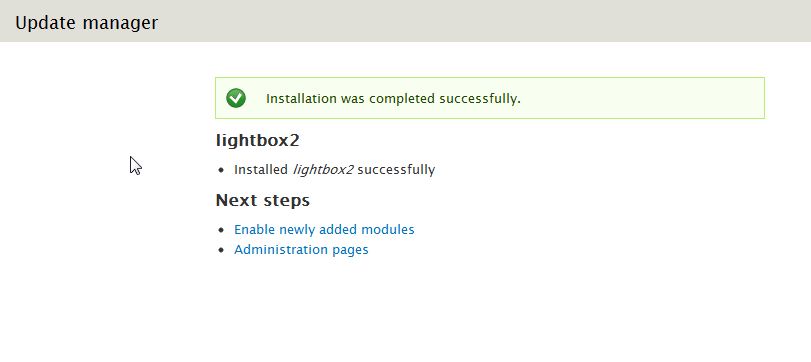
Task: Click the lightbox2 bold heading
Action: pos(257,141)
